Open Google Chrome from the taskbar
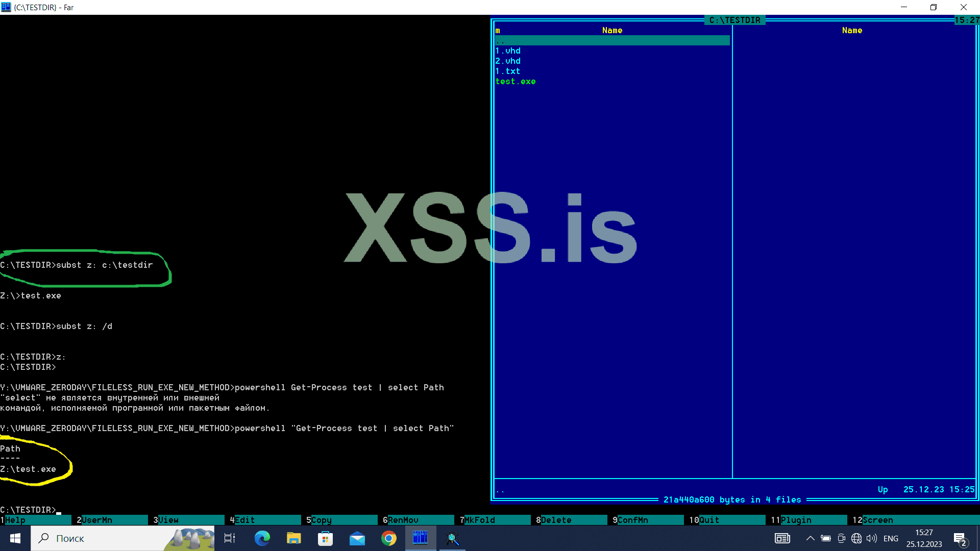Image resolution: width=980 pixels, height=551 pixels. (x=388, y=538)
